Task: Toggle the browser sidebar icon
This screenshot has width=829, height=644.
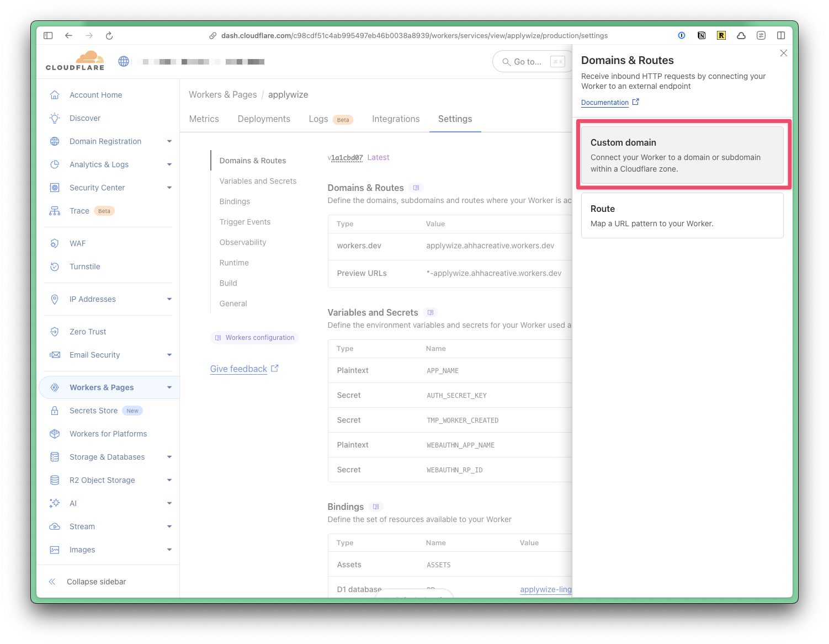Action: tap(48, 36)
